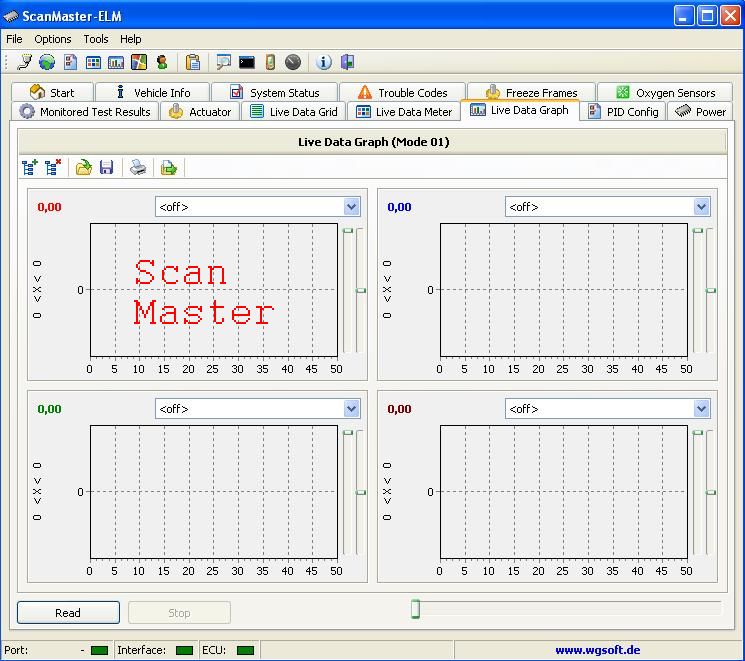Image resolution: width=745 pixels, height=661 pixels.
Task: Open the Help menu
Action: coord(131,39)
